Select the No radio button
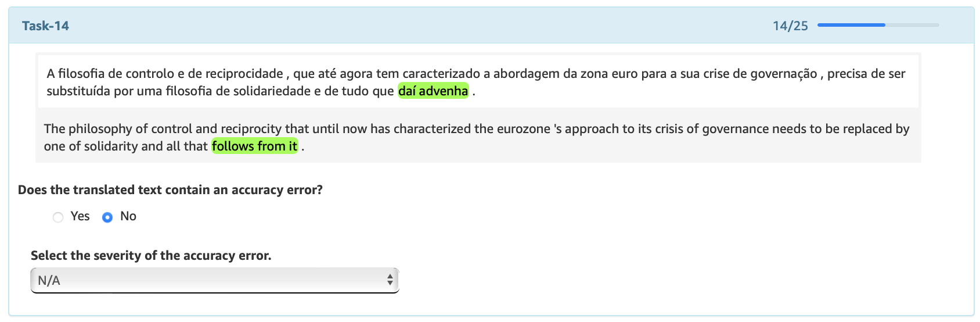 click(x=107, y=217)
